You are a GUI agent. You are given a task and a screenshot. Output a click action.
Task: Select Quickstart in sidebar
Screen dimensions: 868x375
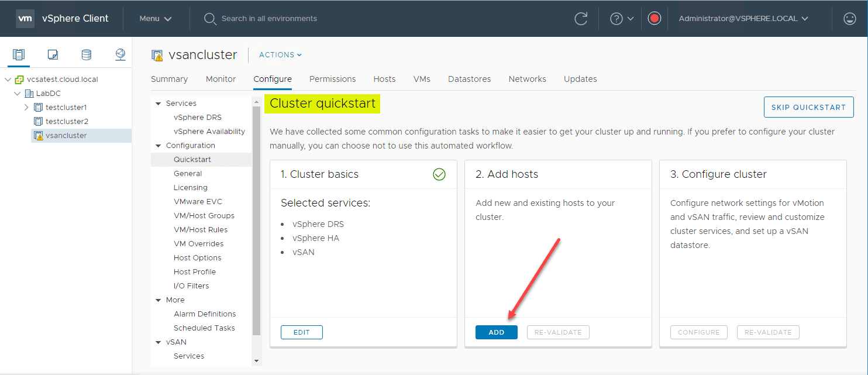201,160
